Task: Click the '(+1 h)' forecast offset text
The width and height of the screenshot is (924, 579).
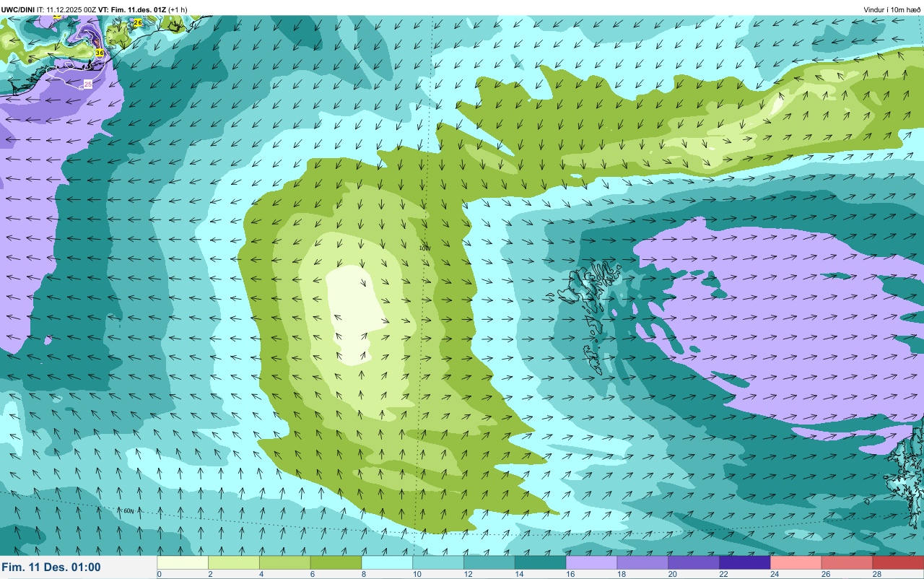Action: coord(178,9)
